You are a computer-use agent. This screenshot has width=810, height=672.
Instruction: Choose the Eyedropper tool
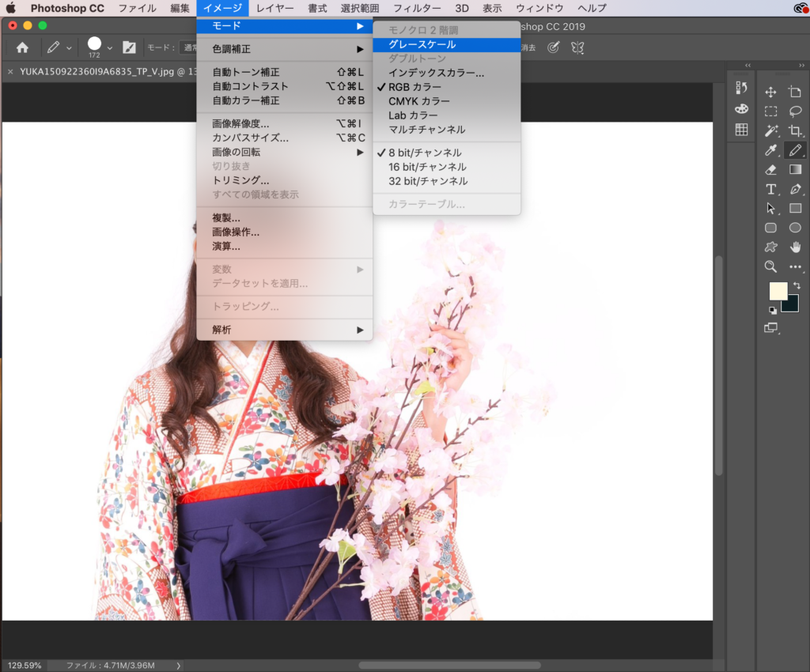[770, 150]
